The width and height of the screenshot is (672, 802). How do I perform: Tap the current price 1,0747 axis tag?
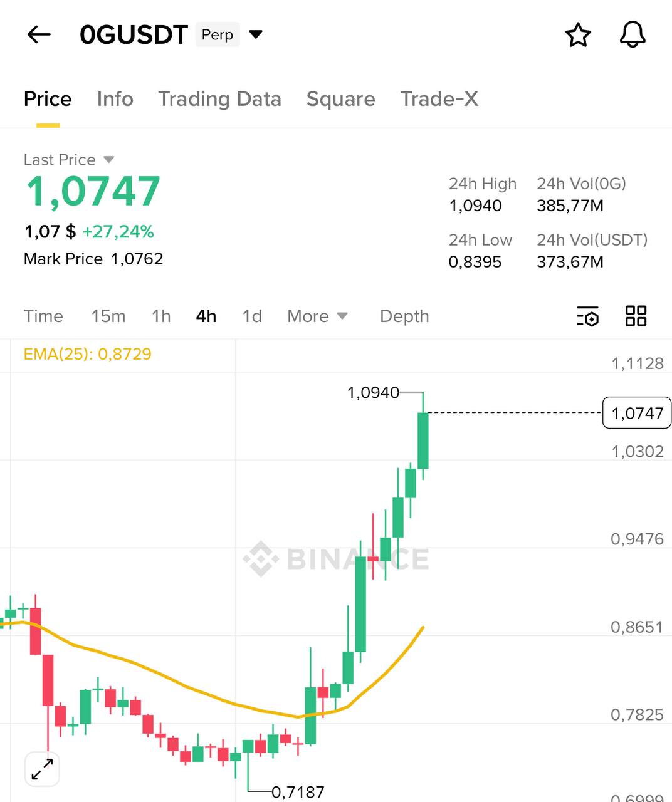[636, 413]
